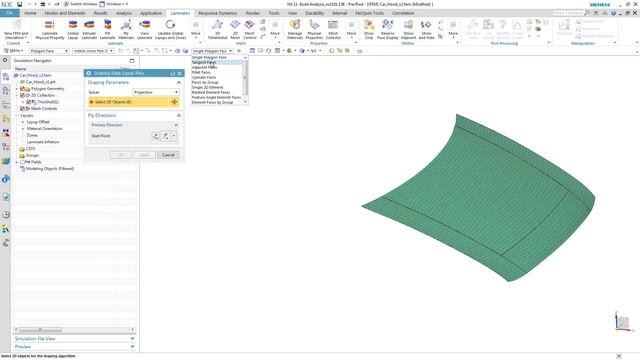Open Physical Properties

click(x=314, y=30)
